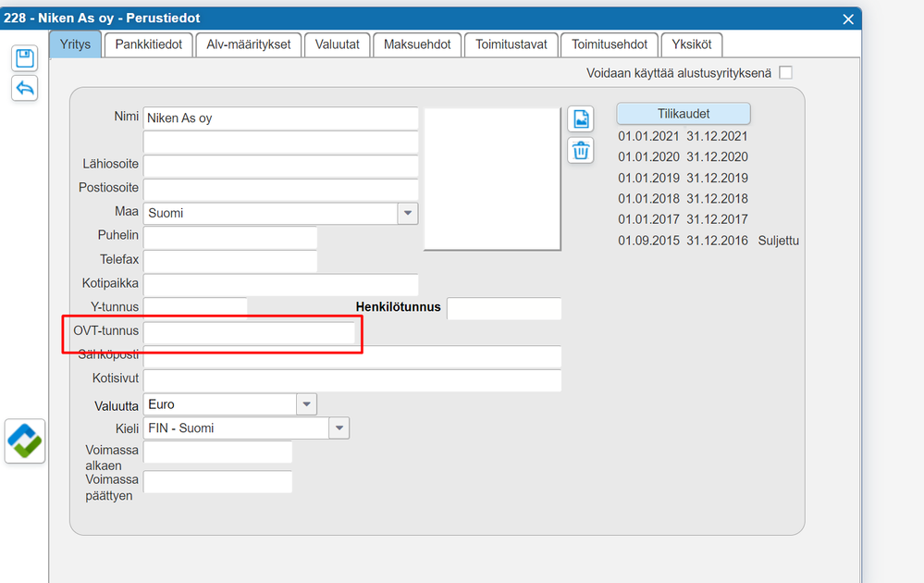
Task: Click the Y-tunnus input field
Action: (x=195, y=308)
